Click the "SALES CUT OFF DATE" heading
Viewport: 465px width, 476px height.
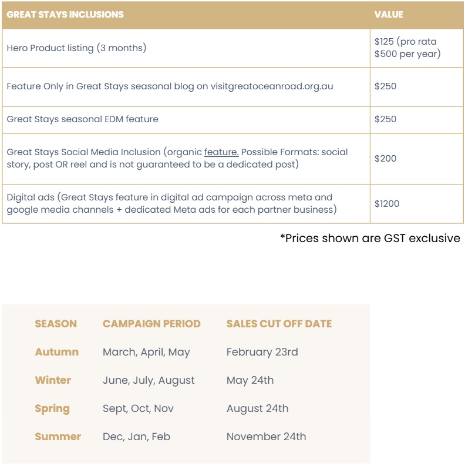pos(279,324)
